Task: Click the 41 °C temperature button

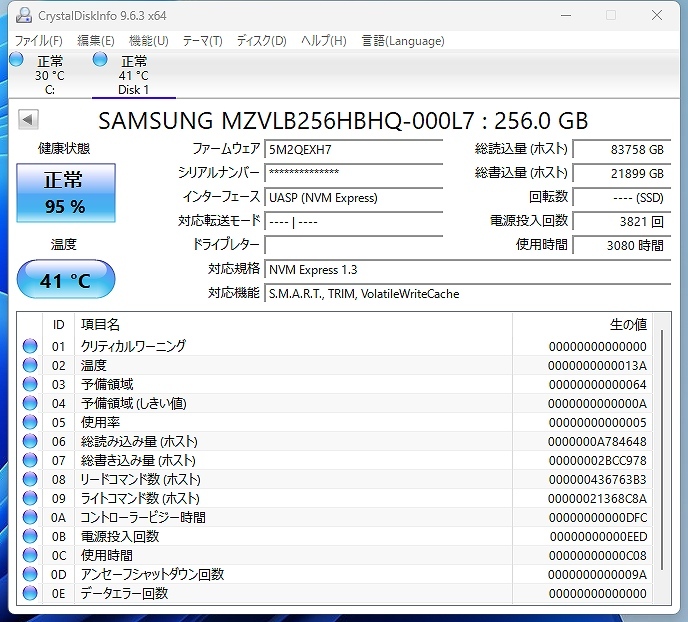Action: click(66, 279)
